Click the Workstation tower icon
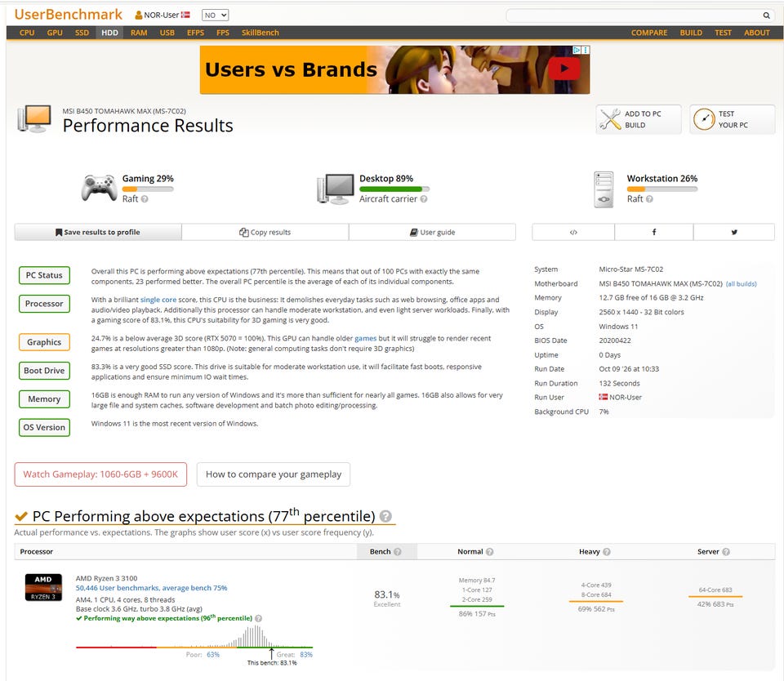This screenshot has width=784, height=681. click(x=604, y=189)
